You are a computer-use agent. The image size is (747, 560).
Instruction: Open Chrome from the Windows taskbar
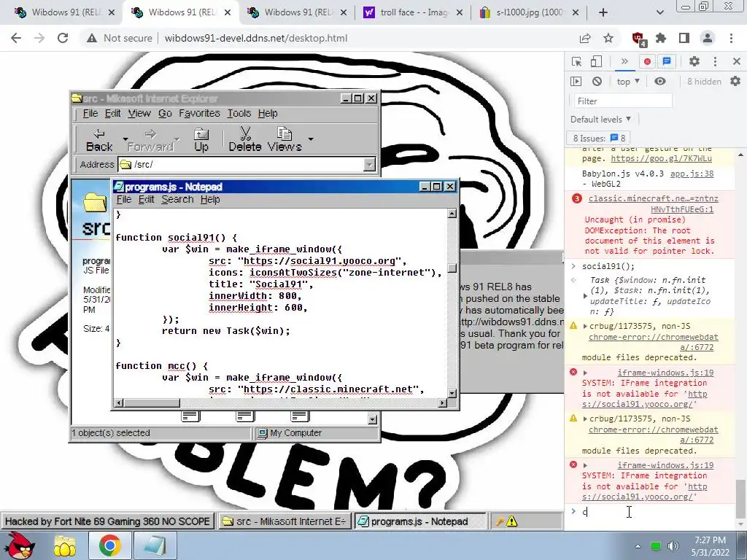110,545
